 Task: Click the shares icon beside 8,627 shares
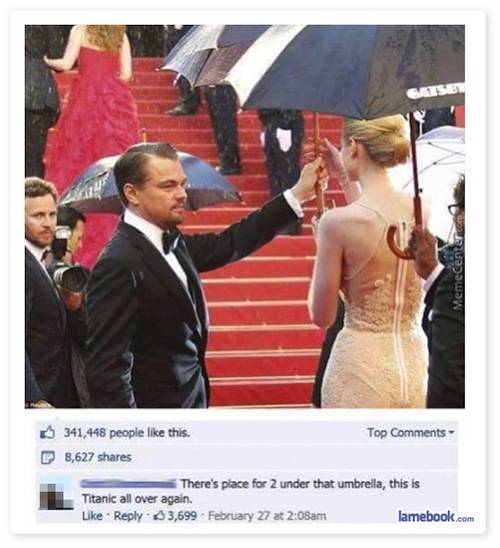pyautogui.click(x=47, y=457)
